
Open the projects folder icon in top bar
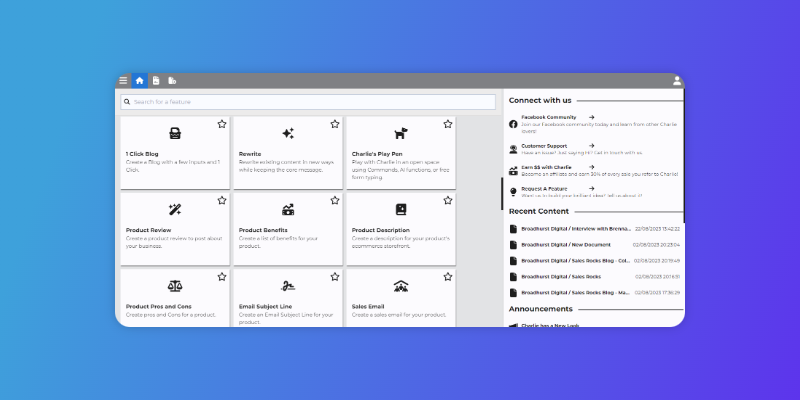coord(172,81)
